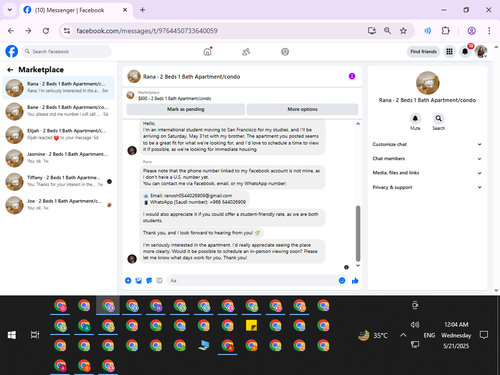The image size is (500, 375).
Task: Open the Jasmine conversation
Action: pos(59,158)
